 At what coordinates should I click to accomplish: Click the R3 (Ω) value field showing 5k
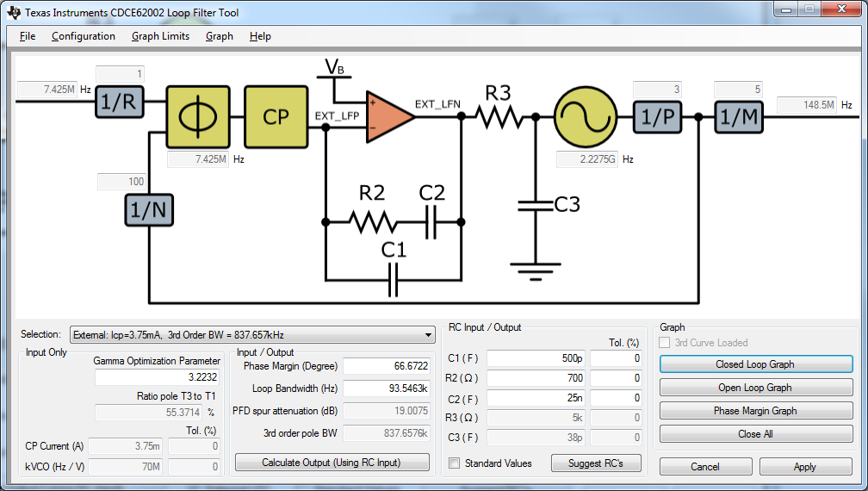[x=536, y=418]
